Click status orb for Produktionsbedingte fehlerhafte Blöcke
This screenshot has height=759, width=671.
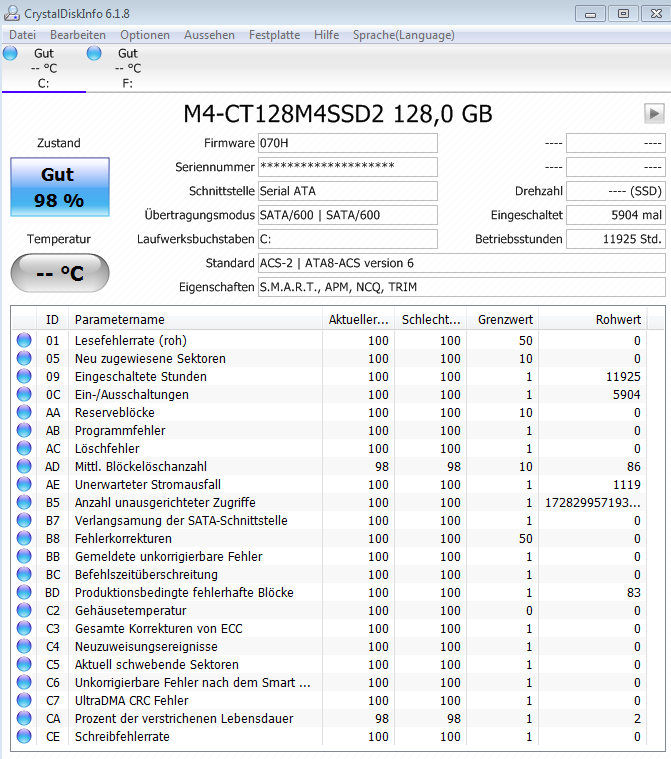click(x=24, y=592)
